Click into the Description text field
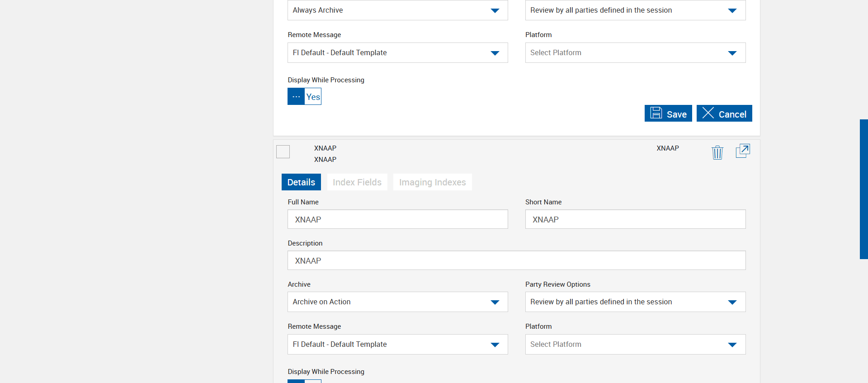The width and height of the screenshot is (868, 383). (x=516, y=260)
